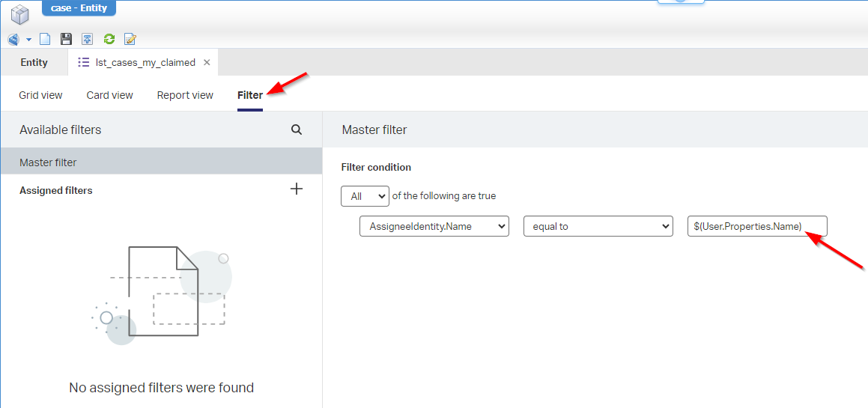Create a new document with the blank page icon
Screen dimensions: 868x408
(x=45, y=39)
